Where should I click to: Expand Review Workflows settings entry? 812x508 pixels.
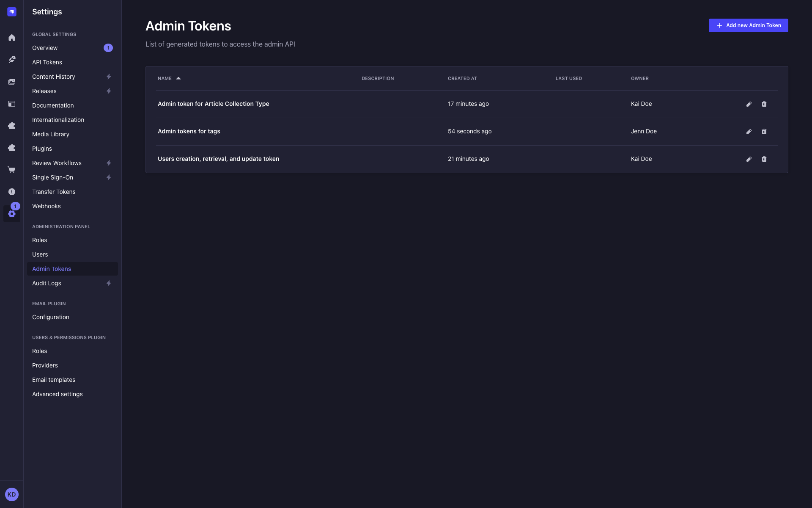pos(57,163)
